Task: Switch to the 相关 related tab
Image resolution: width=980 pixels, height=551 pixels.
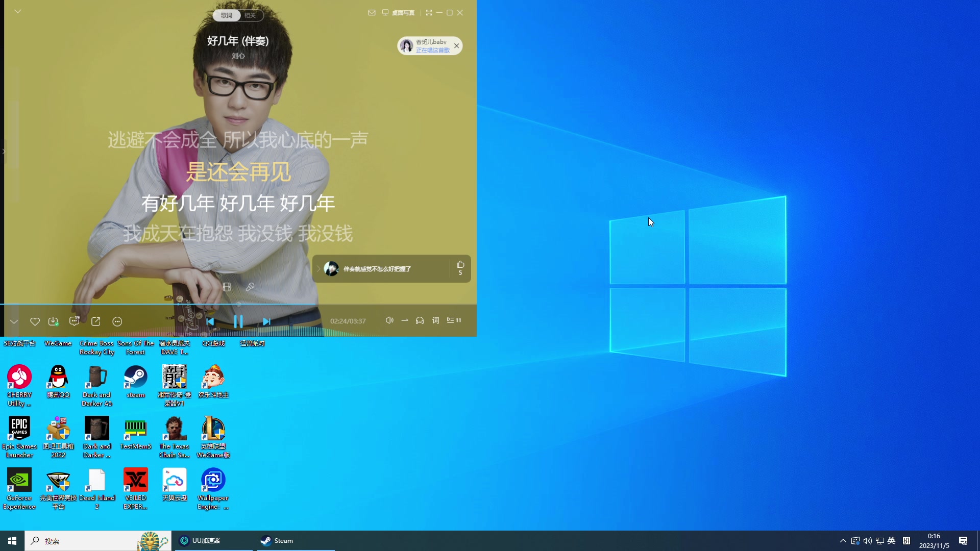Action: [250, 15]
